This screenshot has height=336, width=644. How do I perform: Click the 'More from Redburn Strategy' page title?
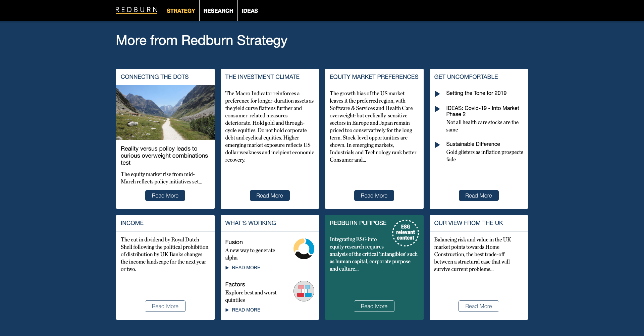coord(202,41)
